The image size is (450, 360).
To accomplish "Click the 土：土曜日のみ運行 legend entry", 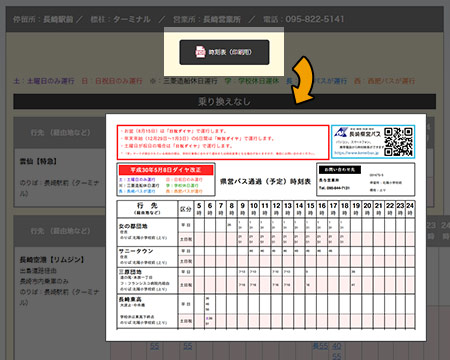I will point(44,81).
